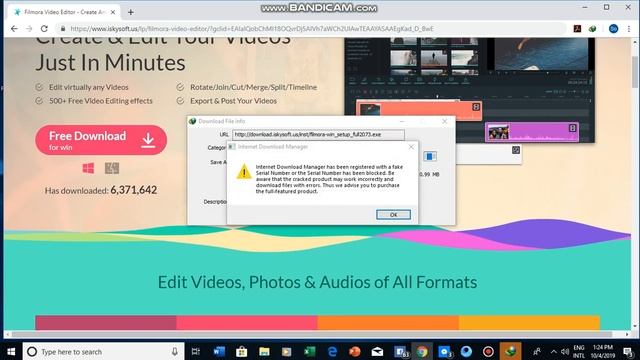The image size is (640, 360).
Task: Select the Filmora Video Editor tab
Action: [62, 12]
